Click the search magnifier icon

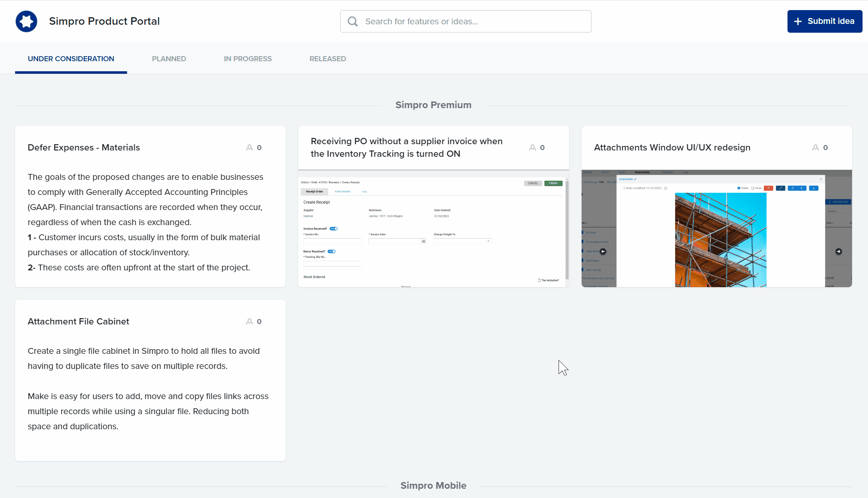[x=353, y=21]
